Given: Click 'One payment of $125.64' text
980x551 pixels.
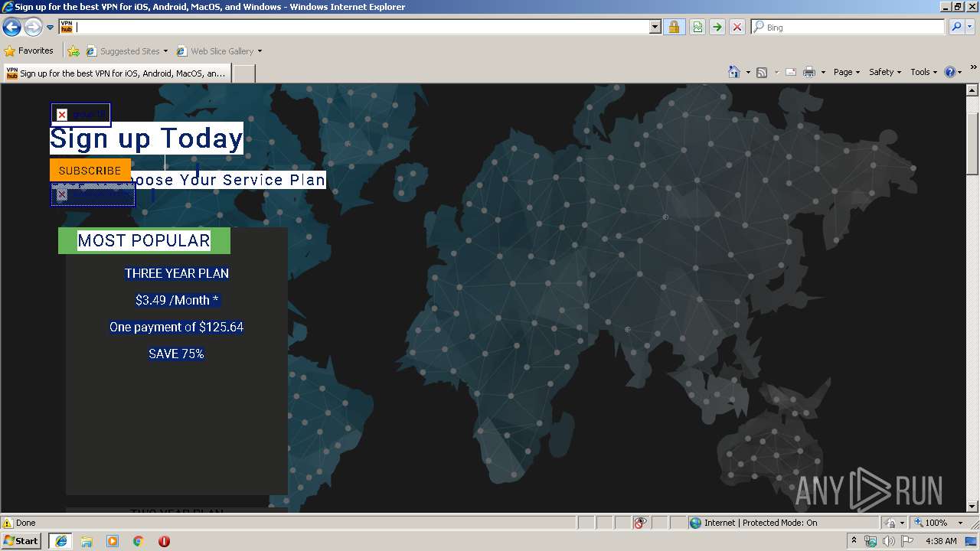Looking at the screenshot, I should pyautogui.click(x=176, y=327).
